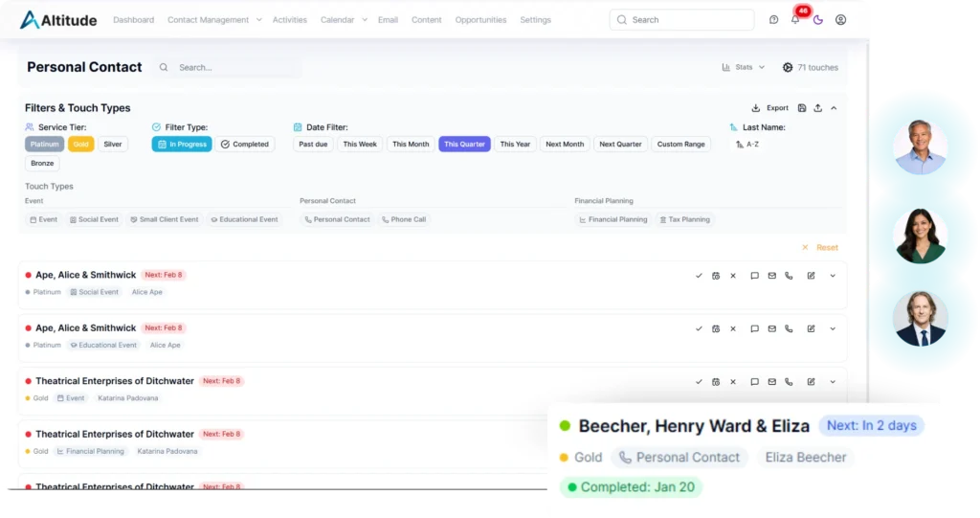Select the In Progress filter type
This screenshot has width=980, height=518.
(182, 145)
